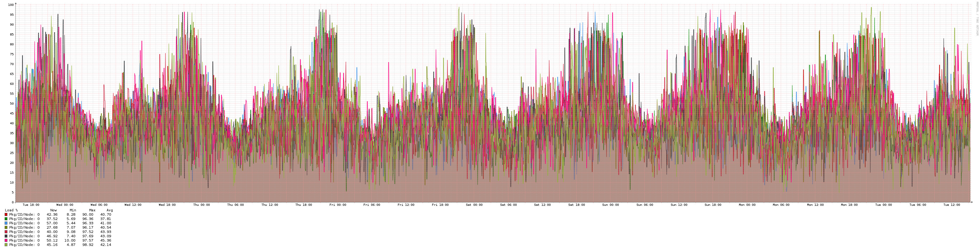Screen dimensions: 980x249
Task: Click the crimson legend swatch with Now 40.00
Action: point(6,232)
